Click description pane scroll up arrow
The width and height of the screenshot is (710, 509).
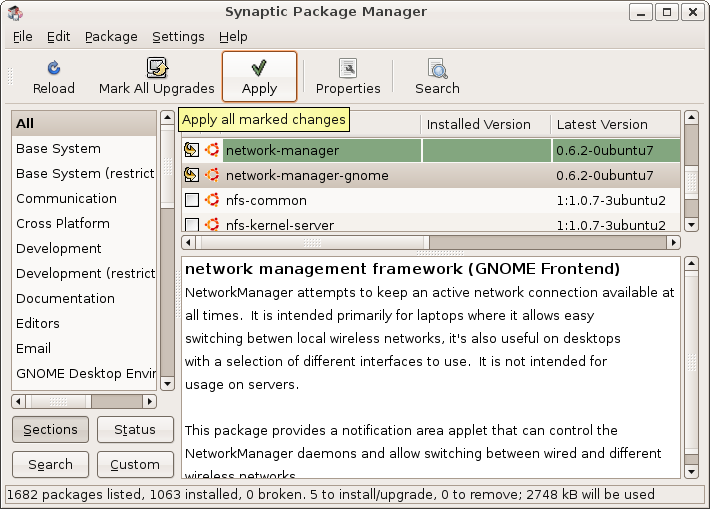pos(691,264)
